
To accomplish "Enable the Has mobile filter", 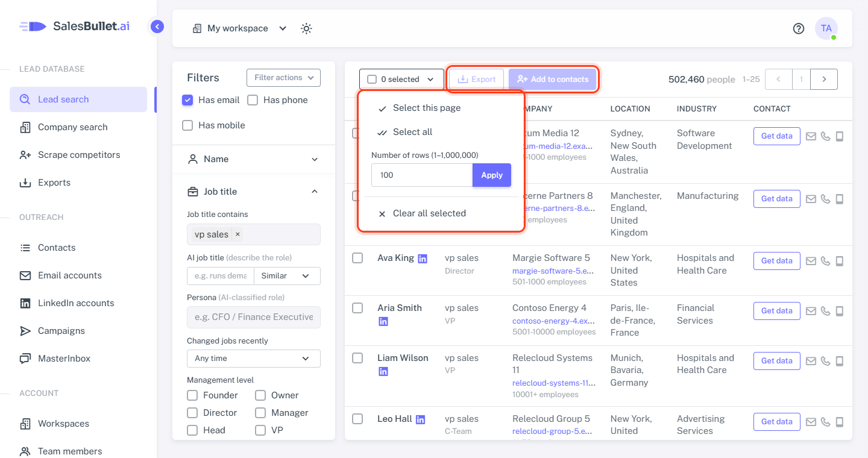I will pyautogui.click(x=187, y=125).
